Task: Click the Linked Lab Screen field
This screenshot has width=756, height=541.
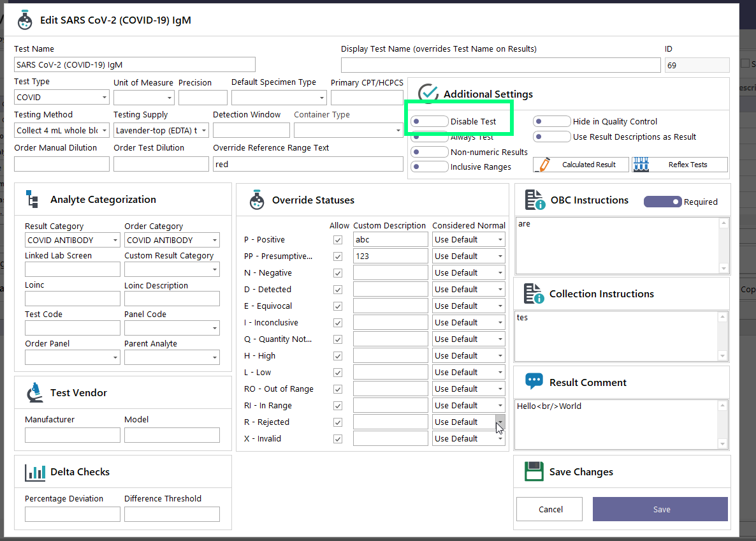Action: click(x=72, y=269)
